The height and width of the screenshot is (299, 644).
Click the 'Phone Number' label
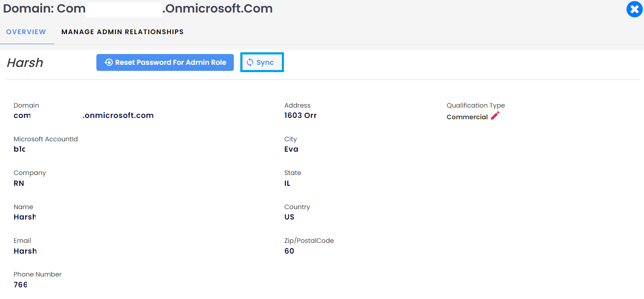point(38,274)
